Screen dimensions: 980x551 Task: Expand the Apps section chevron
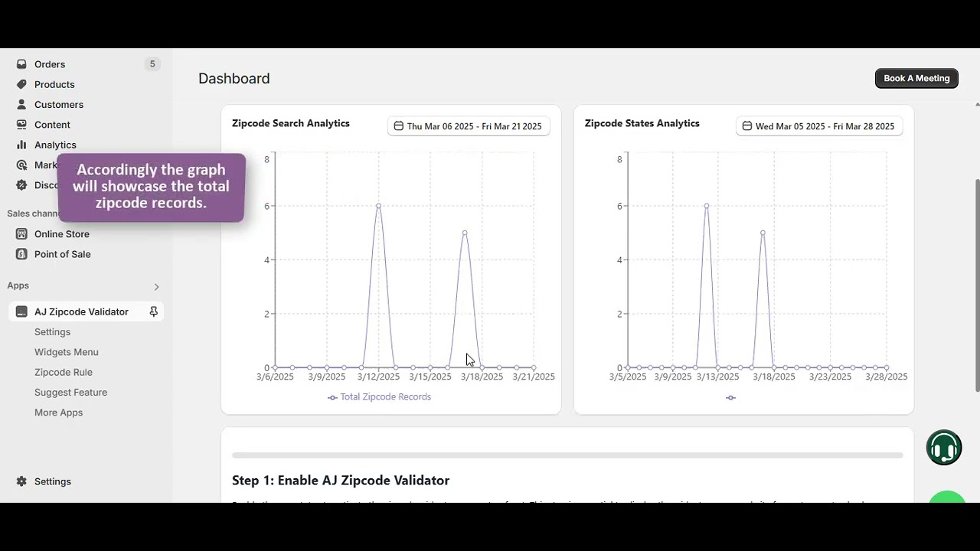tap(156, 287)
